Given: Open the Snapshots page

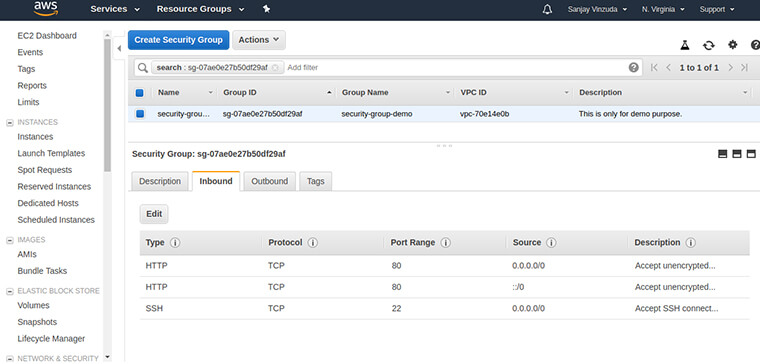Looking at the screenshot, I should pyautogui.click(x=37, y=322).
